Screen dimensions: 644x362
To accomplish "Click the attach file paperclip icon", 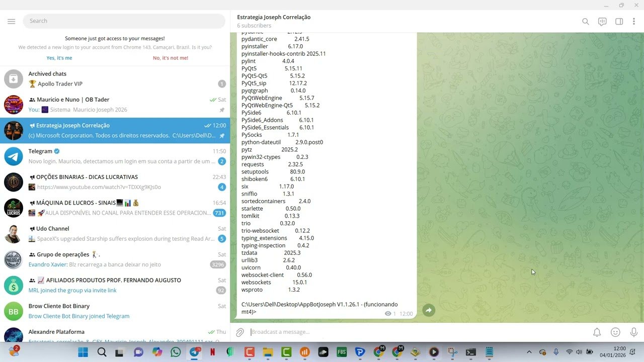I will pyautogui.click(x=240, y=332).
